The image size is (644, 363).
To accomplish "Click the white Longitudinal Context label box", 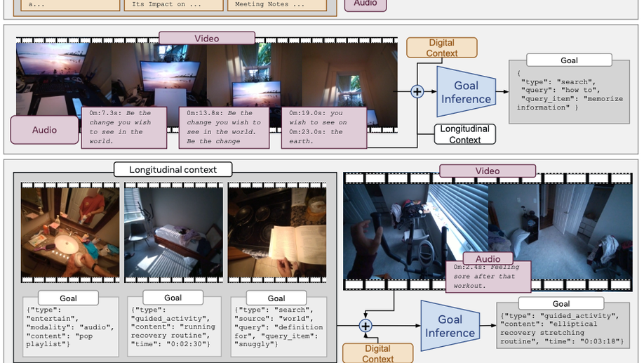I will (x=464, y=134).
